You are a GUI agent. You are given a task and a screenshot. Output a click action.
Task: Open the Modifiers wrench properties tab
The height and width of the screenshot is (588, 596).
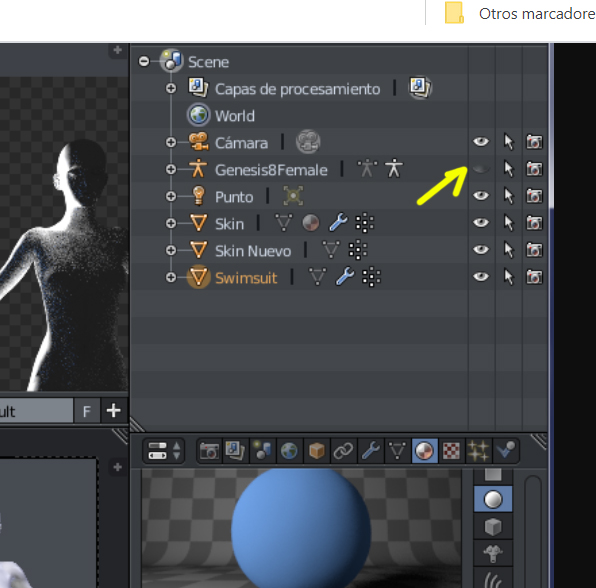[x=371, y=451]
